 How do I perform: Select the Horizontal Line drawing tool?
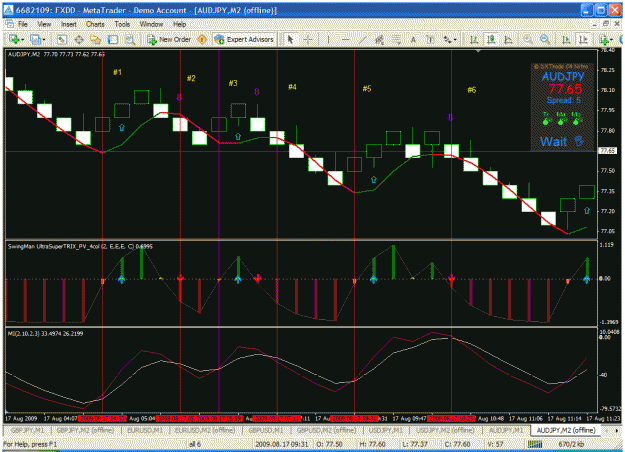click(x=345, y=39)
